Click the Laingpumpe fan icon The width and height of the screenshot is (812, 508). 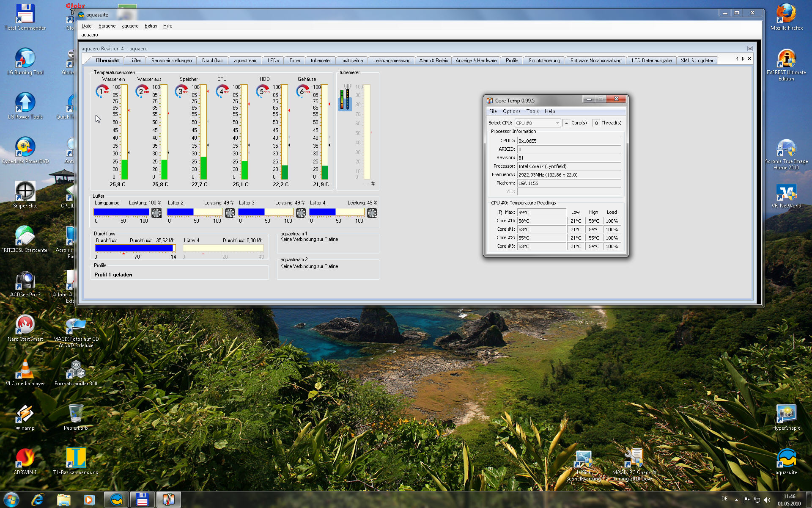point(156,213)
